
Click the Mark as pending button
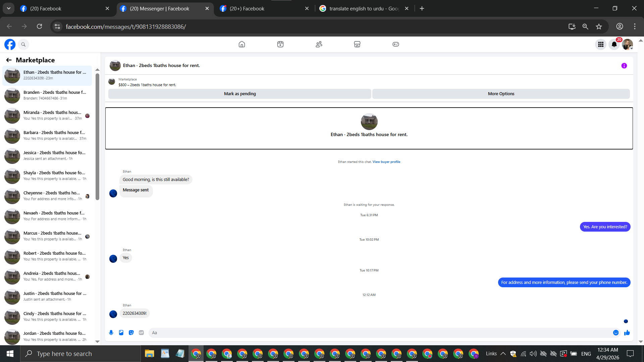coord(239,94)
